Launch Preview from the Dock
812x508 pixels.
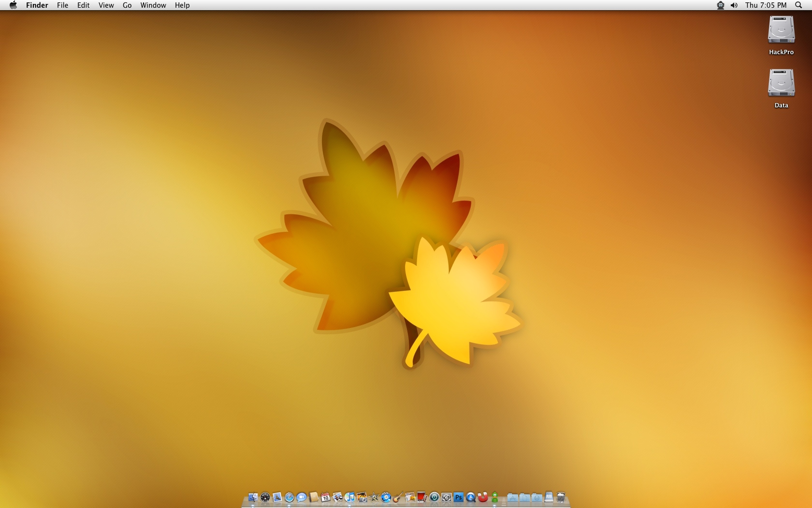point(337,497)
